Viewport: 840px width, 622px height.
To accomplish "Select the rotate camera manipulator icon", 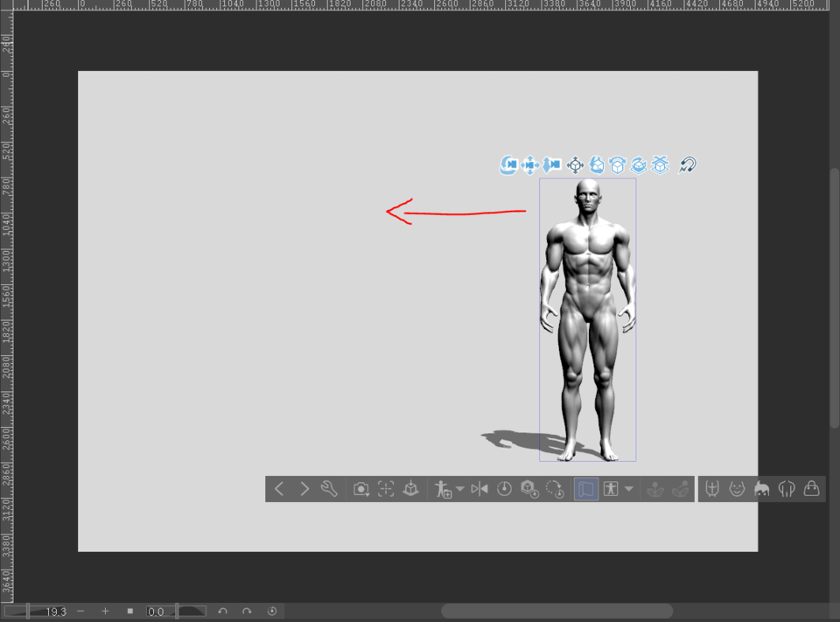I will 507,164.
